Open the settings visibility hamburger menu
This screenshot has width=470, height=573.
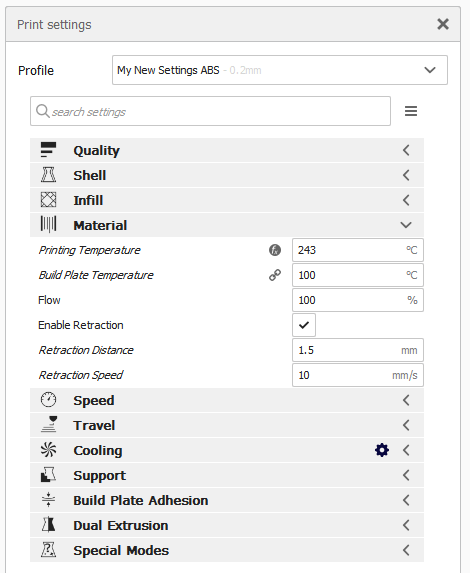click(411, 111)
